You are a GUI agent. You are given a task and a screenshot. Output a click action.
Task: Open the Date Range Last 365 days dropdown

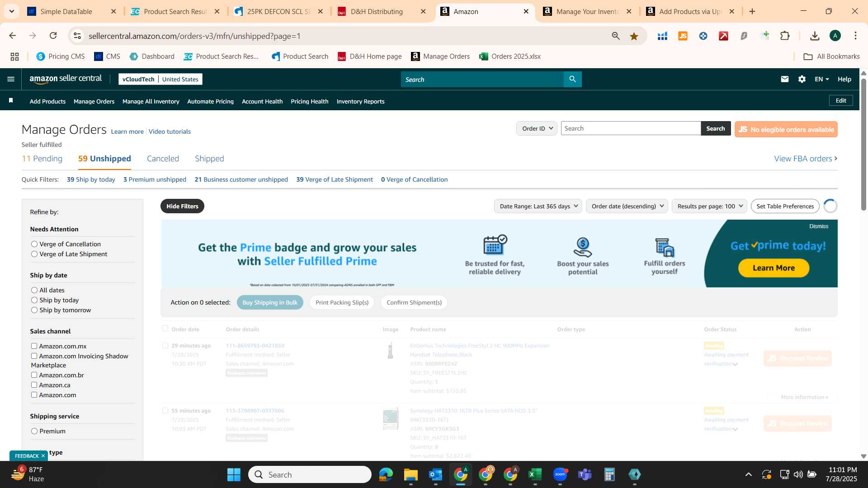pos(538,206)
